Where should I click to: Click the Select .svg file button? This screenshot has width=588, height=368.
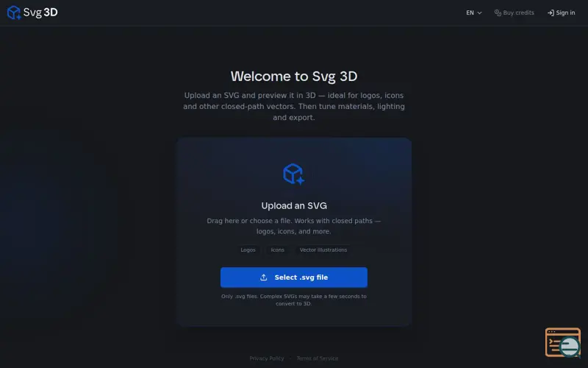[x=293, y=277]
